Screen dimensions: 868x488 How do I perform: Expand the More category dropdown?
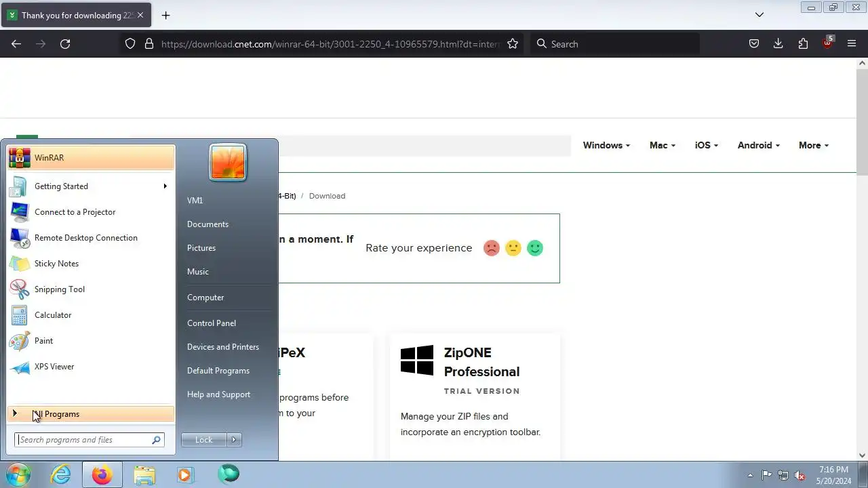(x=813, y=146)
